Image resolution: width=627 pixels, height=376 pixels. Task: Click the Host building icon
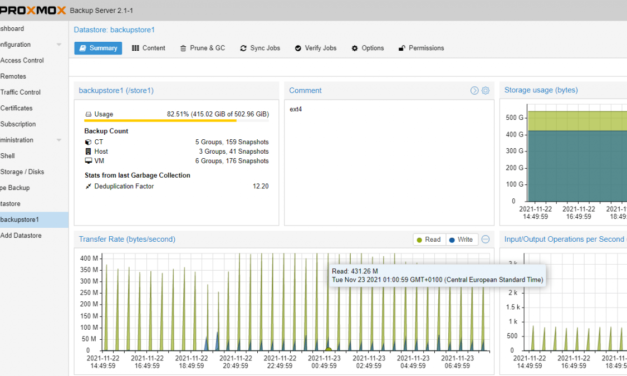(88, 151)
